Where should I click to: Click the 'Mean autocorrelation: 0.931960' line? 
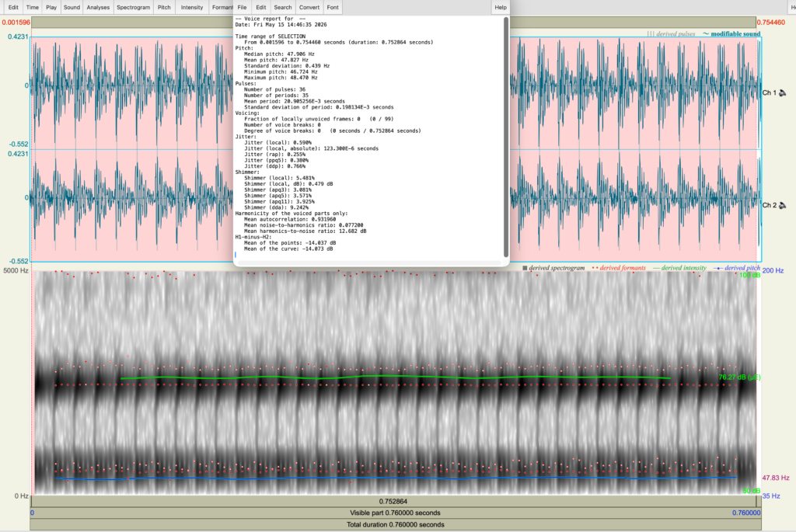(x=290, y=219)
